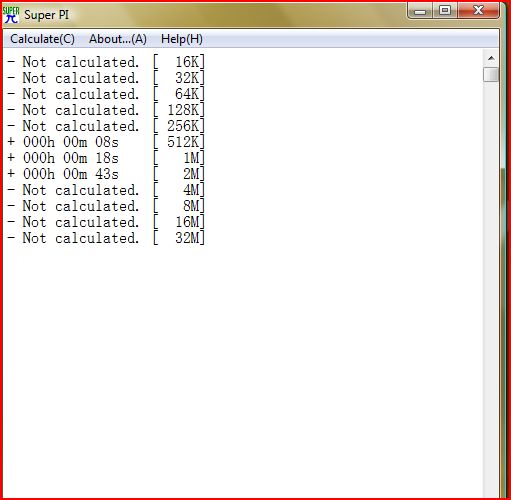Screen dimensions: 511x500
Task: Select the 256K not calculated line
Action: point(106,126)
